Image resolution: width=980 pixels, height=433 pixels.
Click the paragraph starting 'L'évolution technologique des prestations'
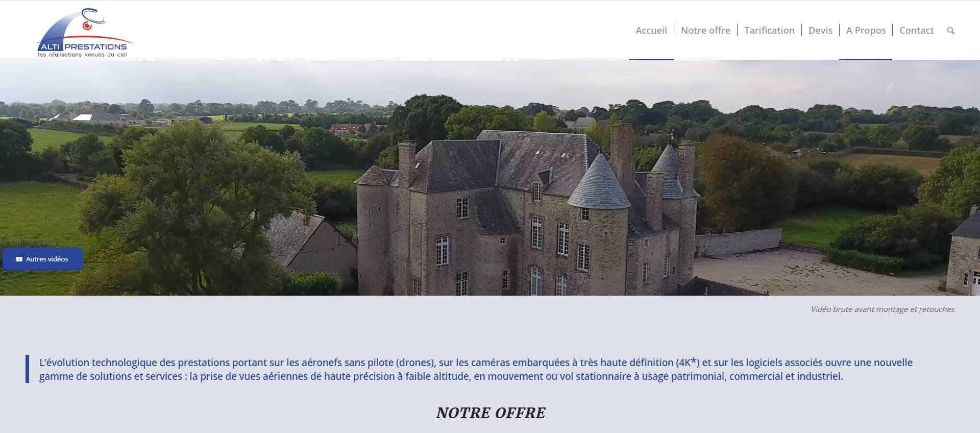pyautogui.click(x=476, y=369)
